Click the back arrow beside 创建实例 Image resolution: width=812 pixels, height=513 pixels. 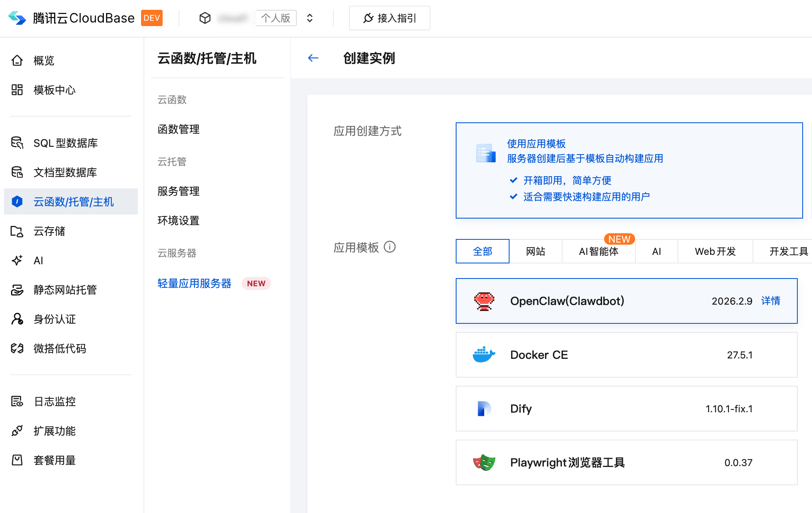[313, 58]
